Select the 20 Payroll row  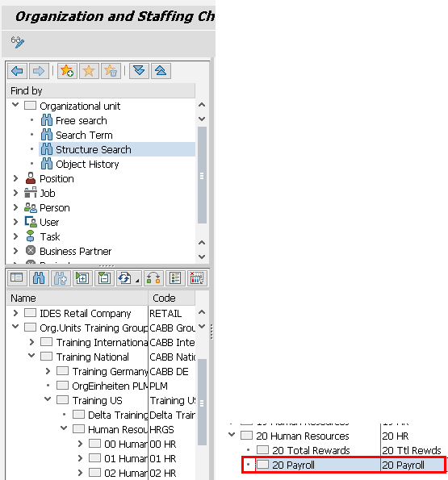344,465
